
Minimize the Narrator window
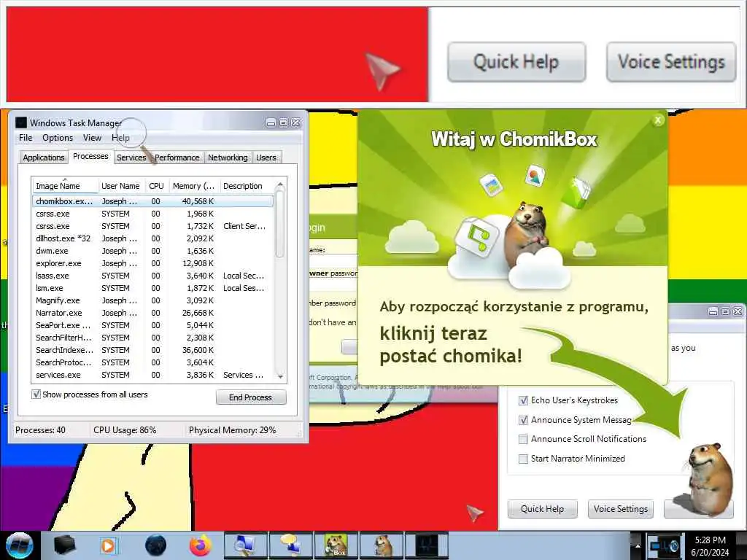713,311
